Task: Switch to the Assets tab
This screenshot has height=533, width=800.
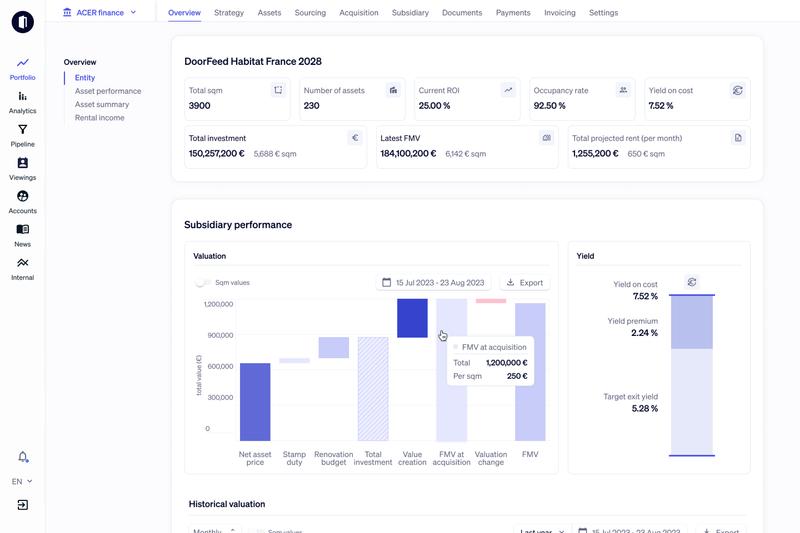Action: click(269, 13)
